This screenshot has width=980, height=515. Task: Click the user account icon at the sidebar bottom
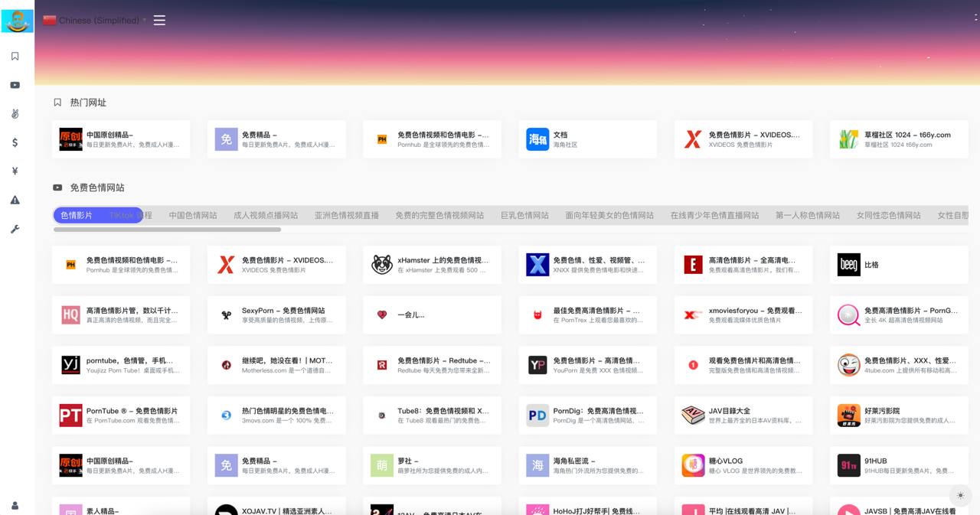click(15, 505)
